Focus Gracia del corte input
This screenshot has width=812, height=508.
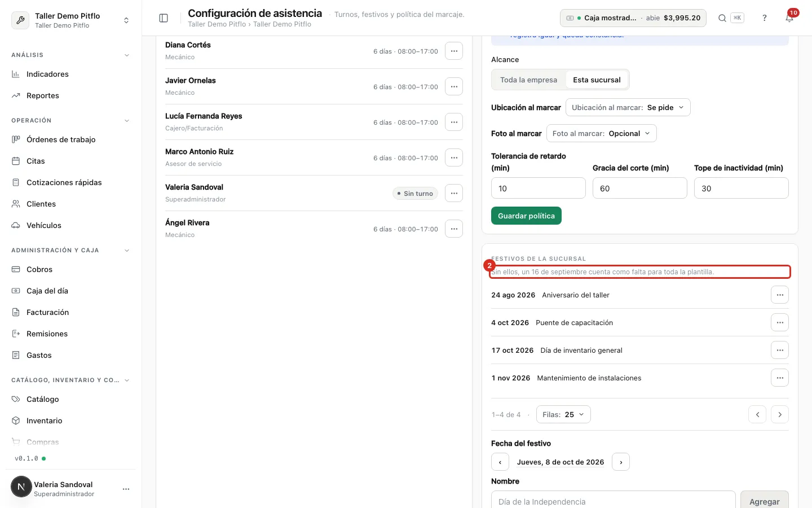(x=640, y=188)
